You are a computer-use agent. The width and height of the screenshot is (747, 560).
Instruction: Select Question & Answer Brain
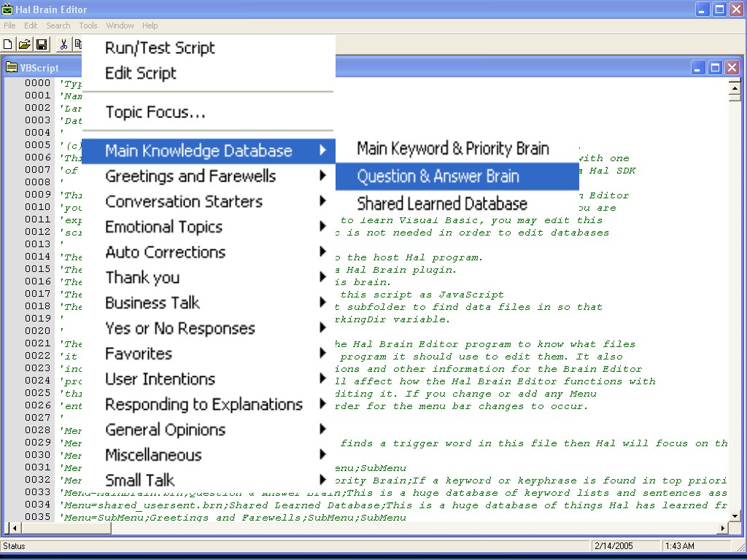(457, 176)
